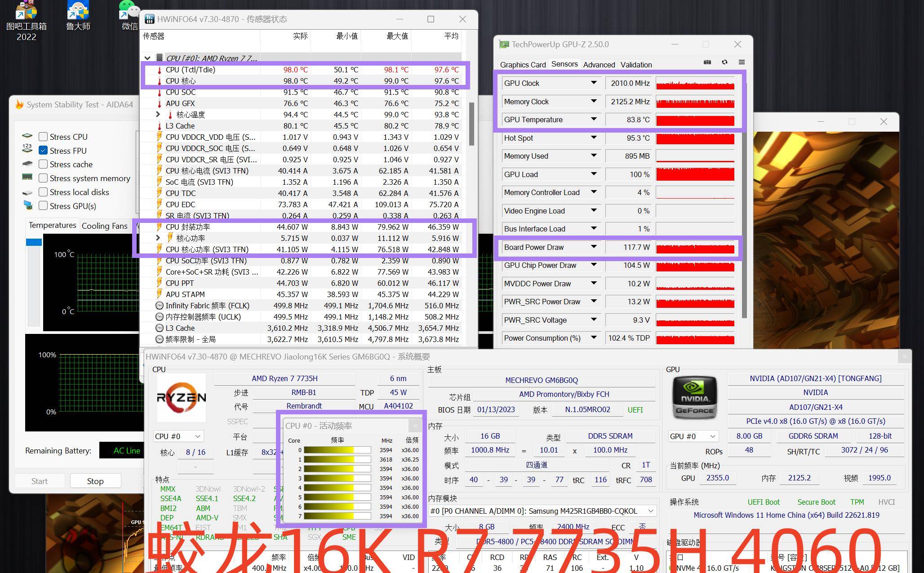Click the AIDA64 flame title icon

[19, 104]
